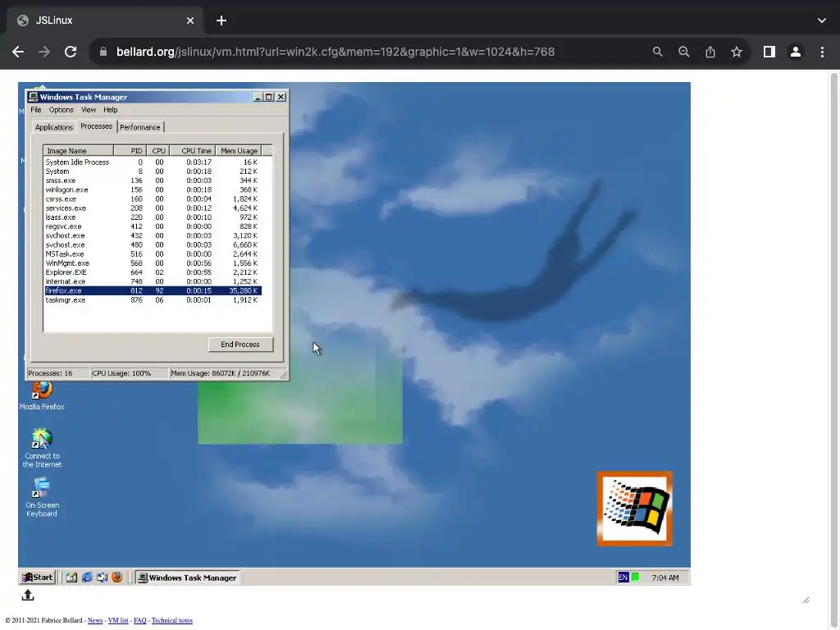Bookmark this page with the star

tap(737, 52)
